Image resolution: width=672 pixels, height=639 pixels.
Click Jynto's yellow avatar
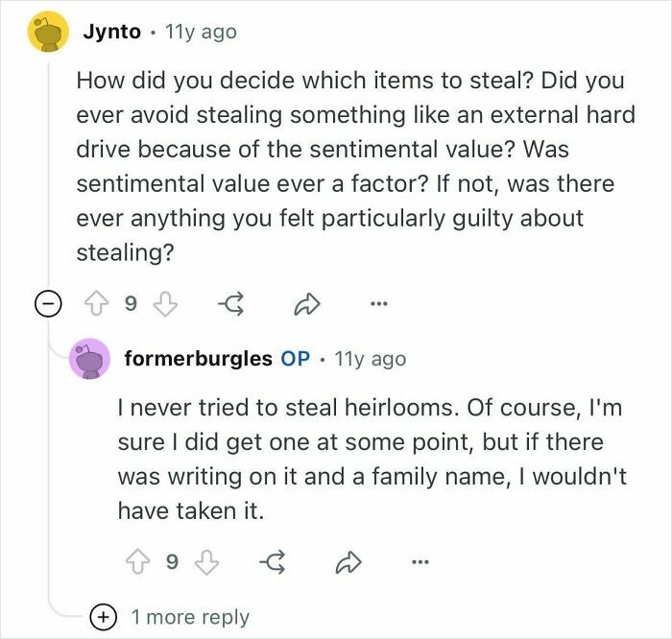click(x=48, y=32)
